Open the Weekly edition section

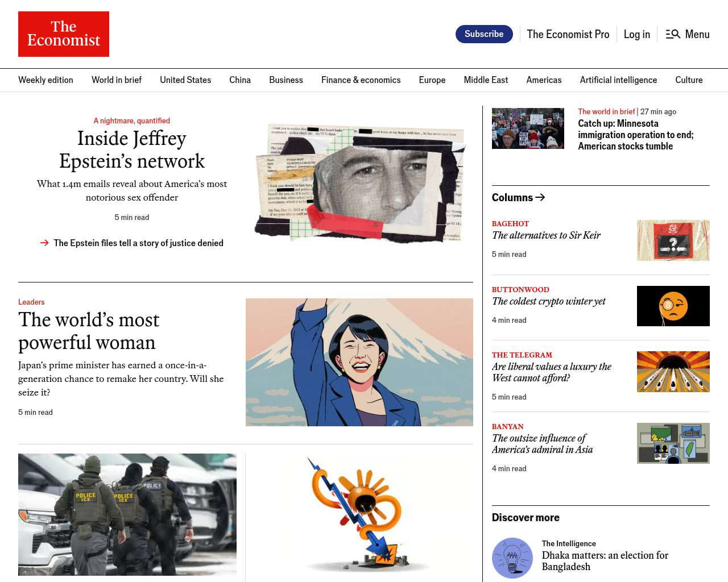45,80
